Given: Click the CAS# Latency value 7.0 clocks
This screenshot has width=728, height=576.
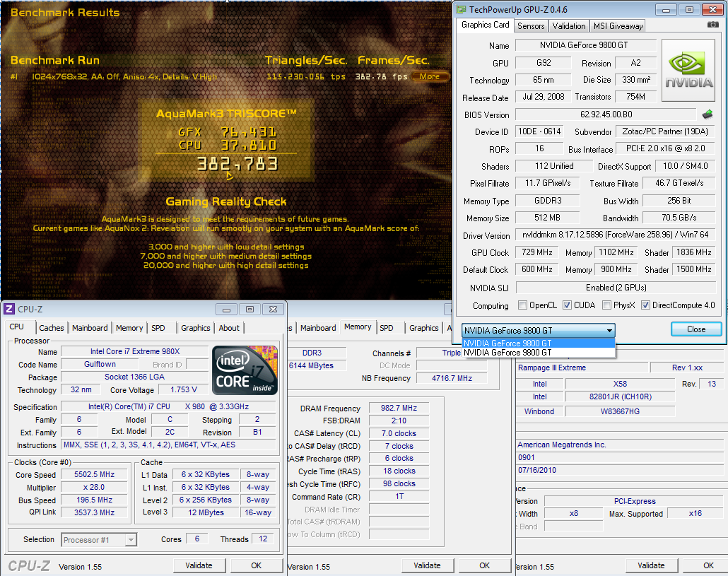Looking at the screenshot, I should click(399, 433).
